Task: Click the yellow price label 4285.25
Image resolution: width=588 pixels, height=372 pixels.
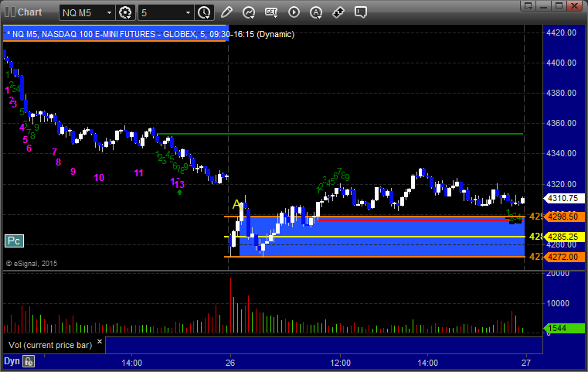Action: tap(563, 237)
